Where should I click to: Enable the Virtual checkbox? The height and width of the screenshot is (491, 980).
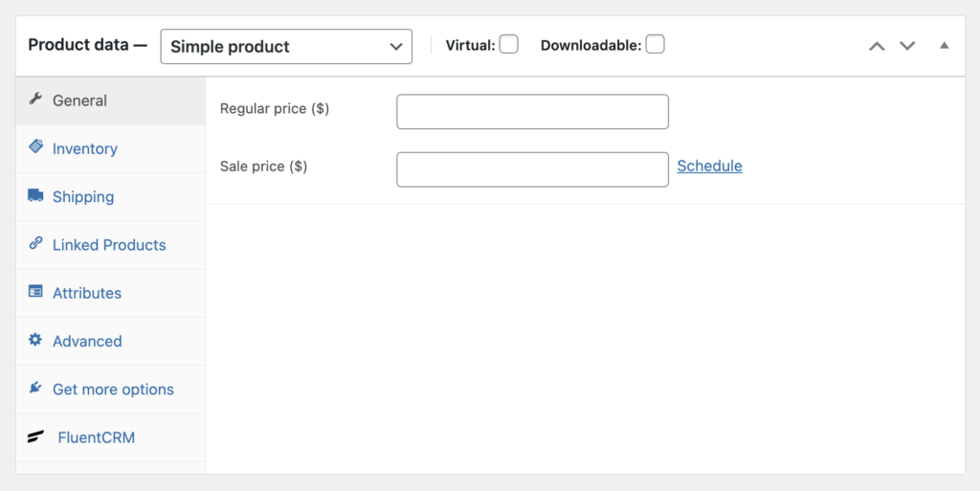[x=509, y=44]
